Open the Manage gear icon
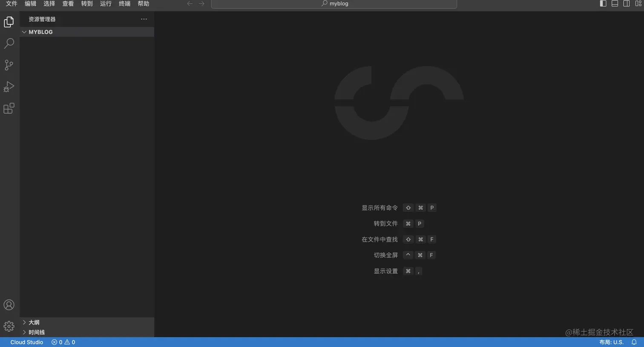The image size is (644, 347). 9,327
